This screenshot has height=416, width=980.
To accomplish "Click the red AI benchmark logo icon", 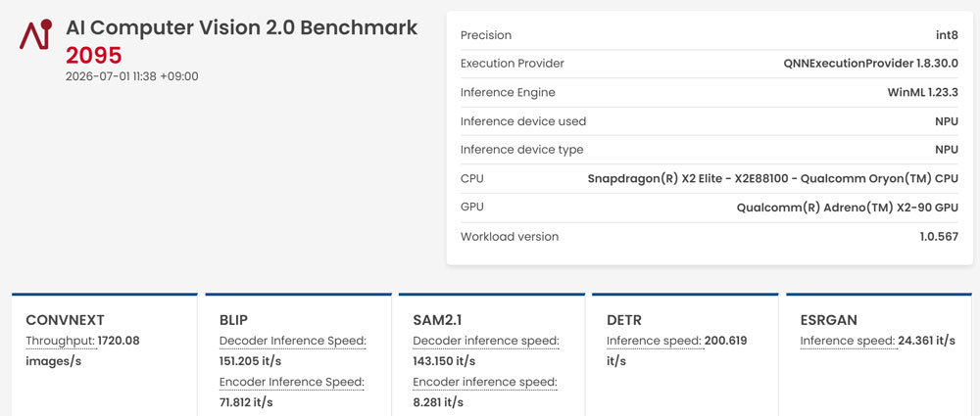I will (x=35, y=35).
